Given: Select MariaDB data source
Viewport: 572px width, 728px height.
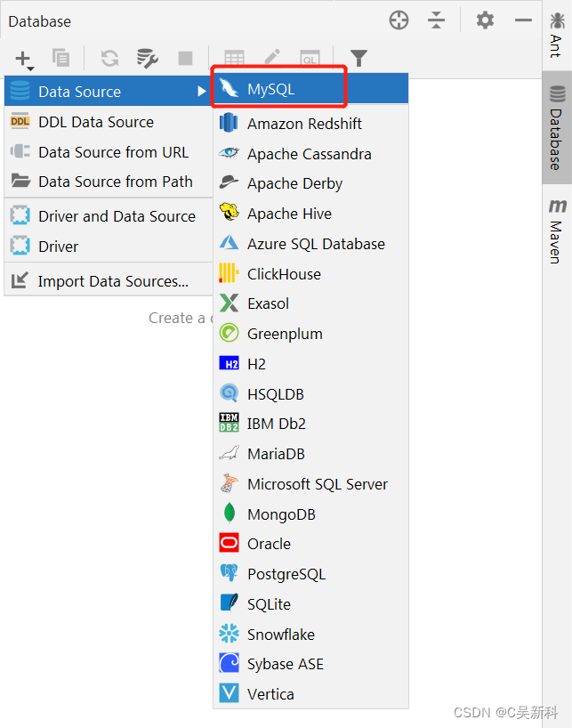Looking at the screenshot, I should [x=310, y=454].
